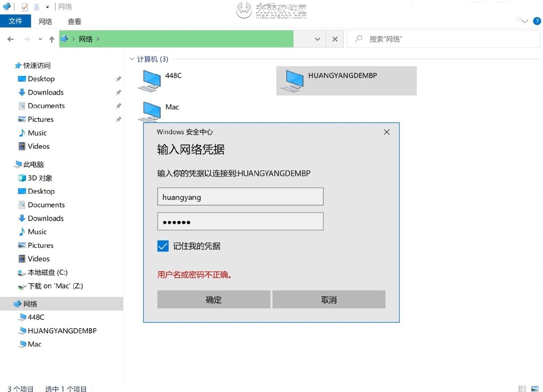543x392 pixels.
Task: Expand the ribbon with the chevron
Action: (x=524, y=21)
